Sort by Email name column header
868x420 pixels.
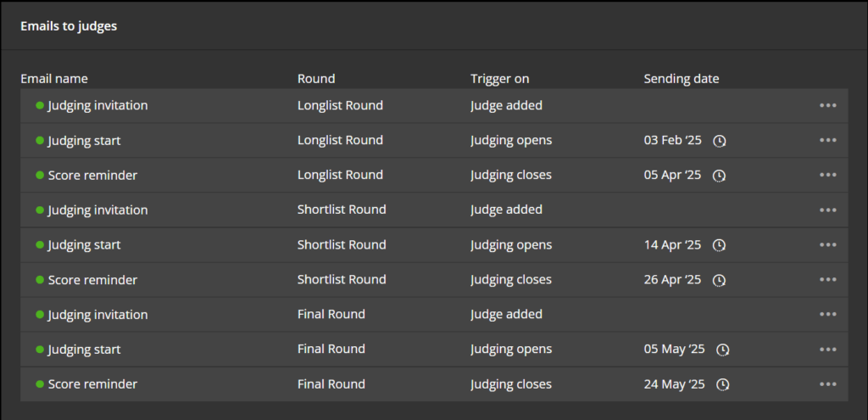[54, 79]
